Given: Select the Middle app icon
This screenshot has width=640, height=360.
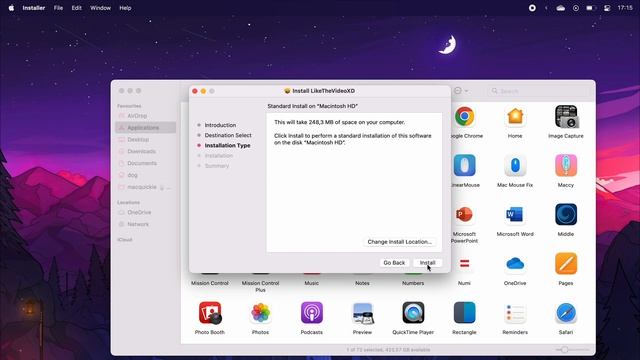Looking at the screenshot, I should pyautogui.click(x=566, y=214).
